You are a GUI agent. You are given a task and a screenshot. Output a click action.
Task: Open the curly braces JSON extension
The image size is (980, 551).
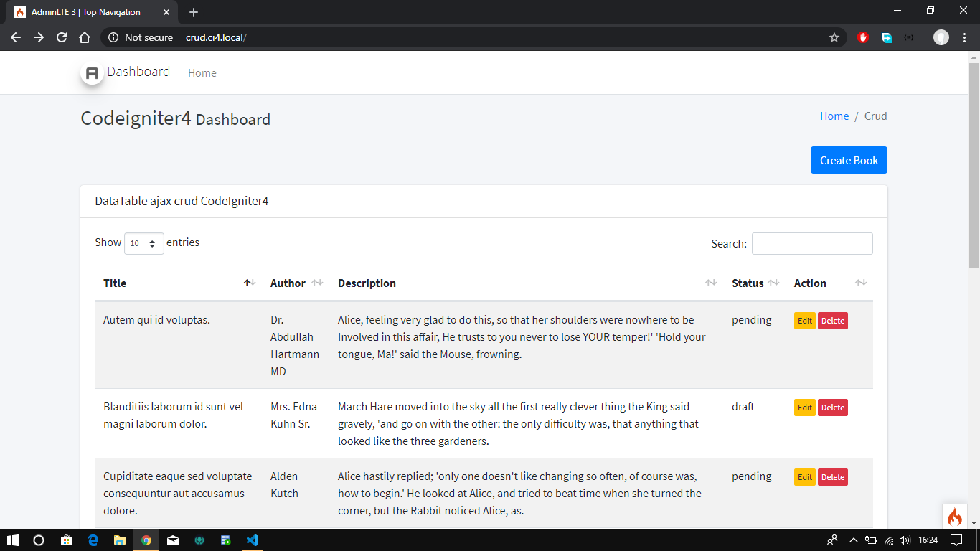pos(909,37)
